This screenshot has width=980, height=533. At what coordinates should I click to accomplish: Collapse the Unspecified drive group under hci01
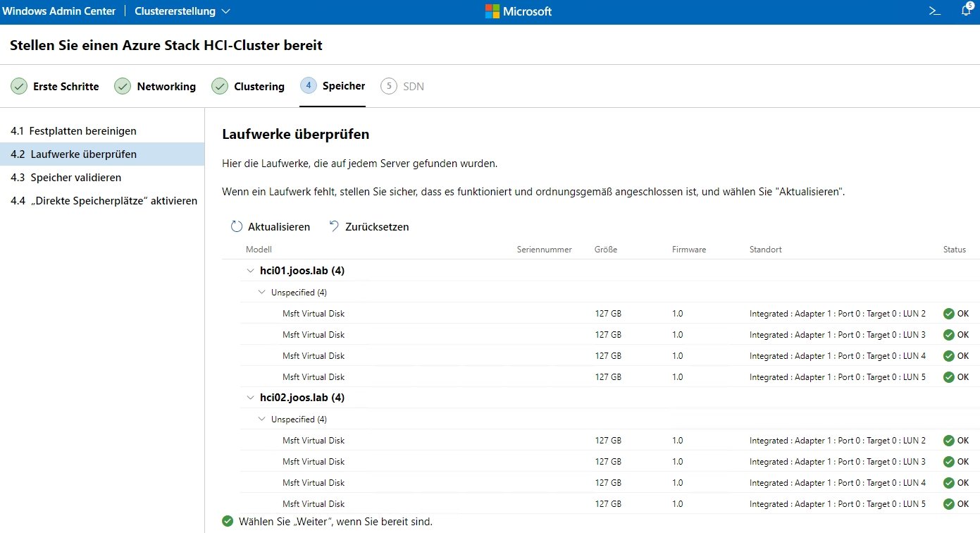261,291
